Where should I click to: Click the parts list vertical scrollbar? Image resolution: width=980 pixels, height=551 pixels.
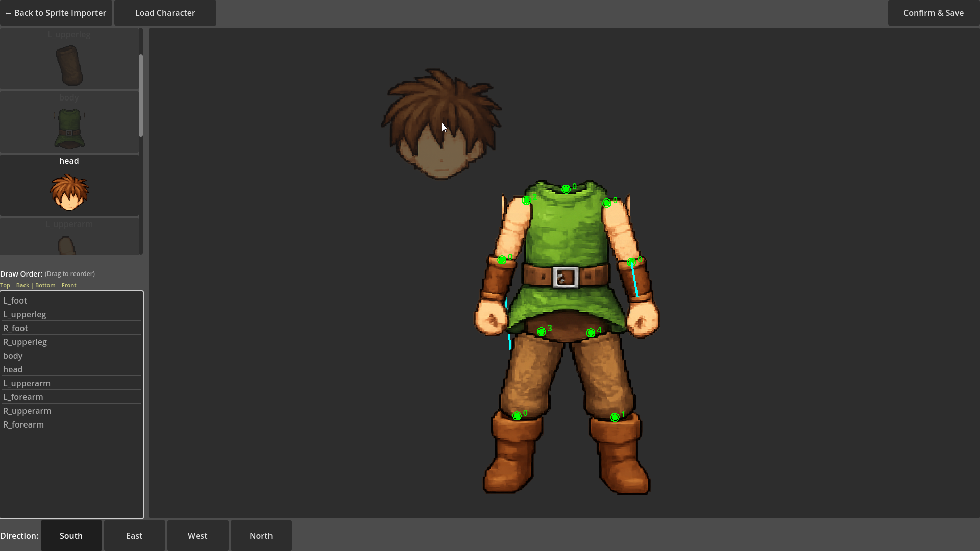pyautogui.click(x=141, y=95)
